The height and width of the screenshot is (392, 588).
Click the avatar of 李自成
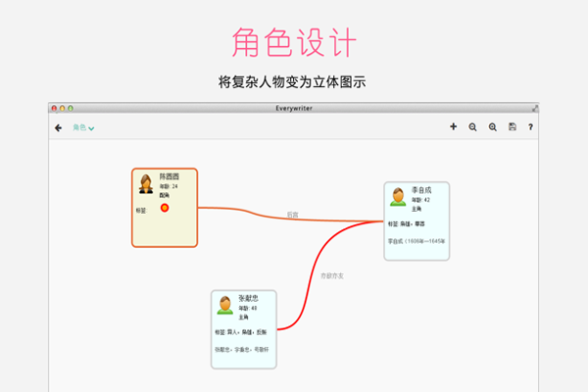[398, 197]
